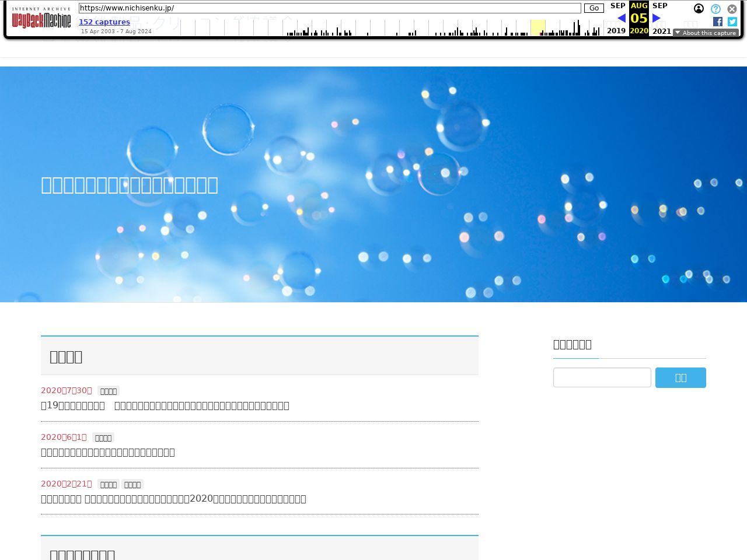Screen dimensions: 747x560
Task: Expand the About this capture panel
Action: tap(706, 33)
